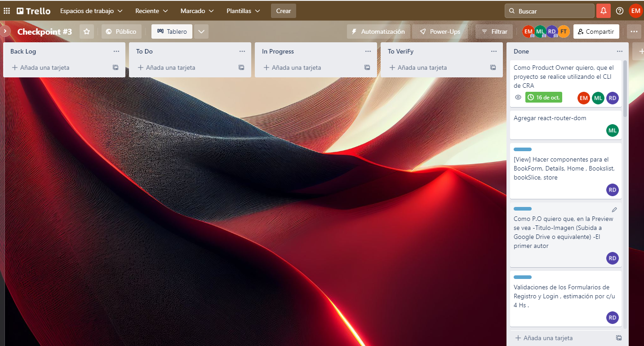Open Done list actions menu
The width and height of the screenshot is (644, 346).
[620, 51]
